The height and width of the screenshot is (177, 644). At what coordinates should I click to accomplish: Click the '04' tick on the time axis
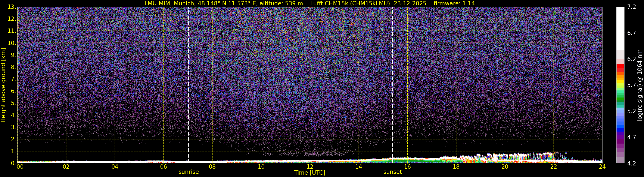click(115, 167)
